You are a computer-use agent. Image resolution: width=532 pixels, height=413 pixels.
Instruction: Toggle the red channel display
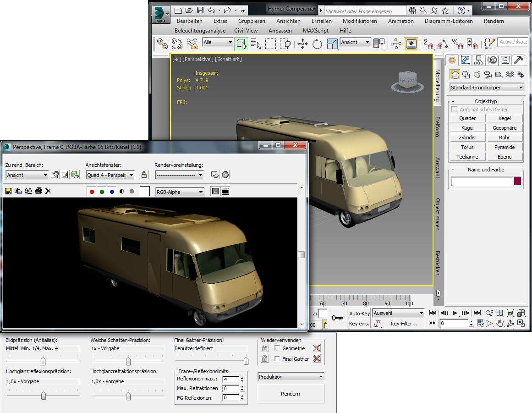point(92,192)
